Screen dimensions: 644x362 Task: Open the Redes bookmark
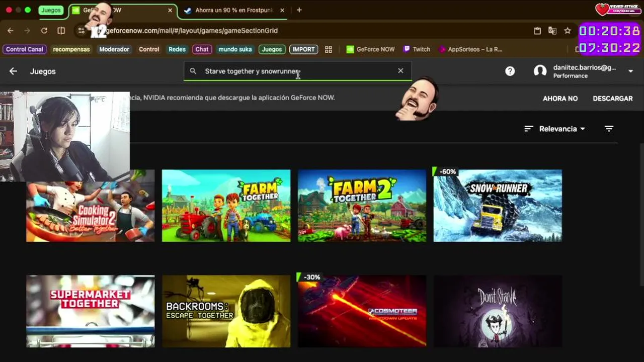click(x=177, y=49)
